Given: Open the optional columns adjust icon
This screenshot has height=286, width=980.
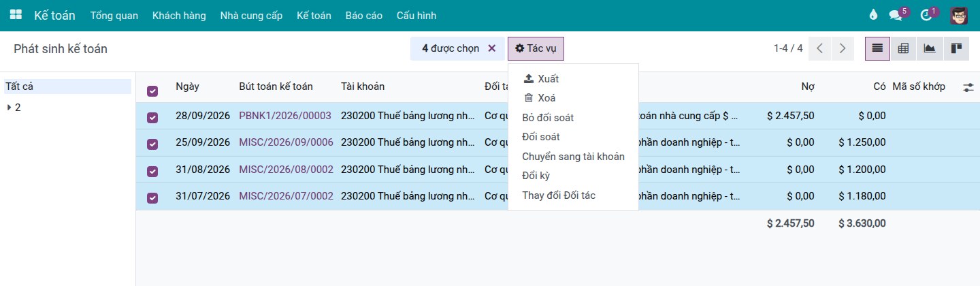Looking at the screenshot, I should coord(968,87).
